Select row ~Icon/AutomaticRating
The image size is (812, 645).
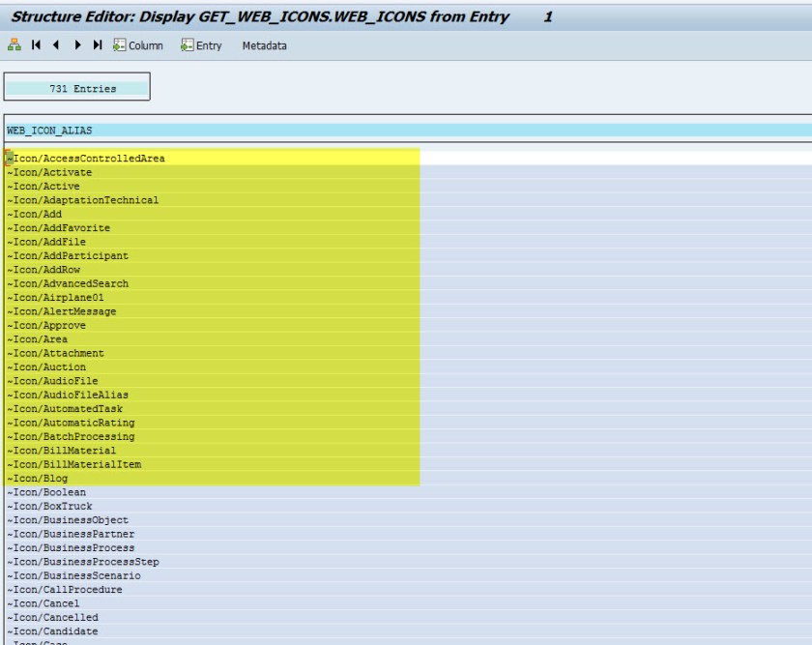(408, 424)
